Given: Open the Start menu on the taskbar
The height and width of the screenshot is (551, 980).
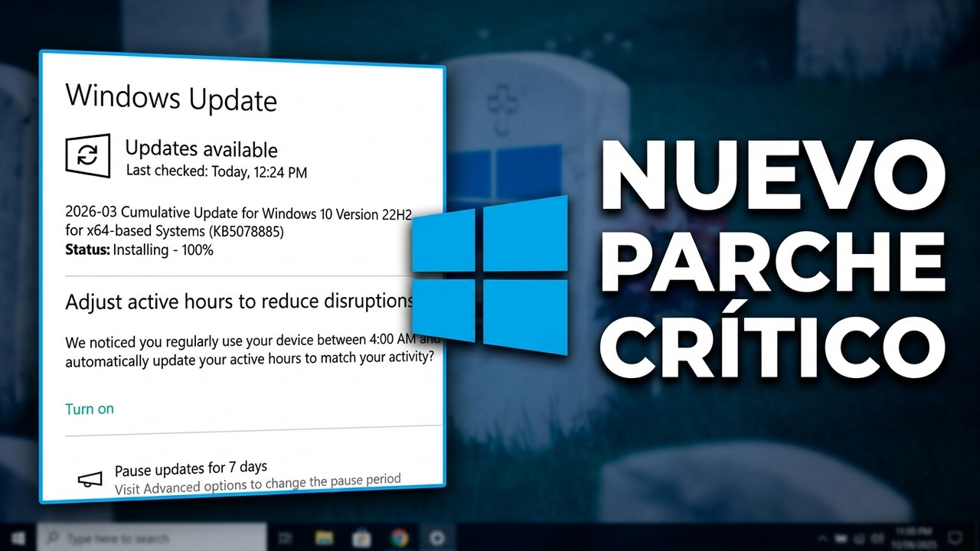Looking at the screenshot, I should click(17, 537).
